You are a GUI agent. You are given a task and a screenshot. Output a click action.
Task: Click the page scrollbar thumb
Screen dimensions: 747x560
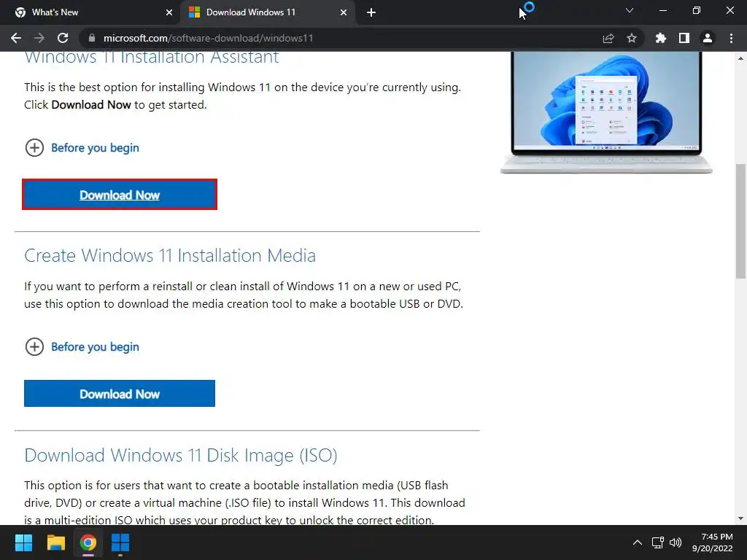point(740,221)
